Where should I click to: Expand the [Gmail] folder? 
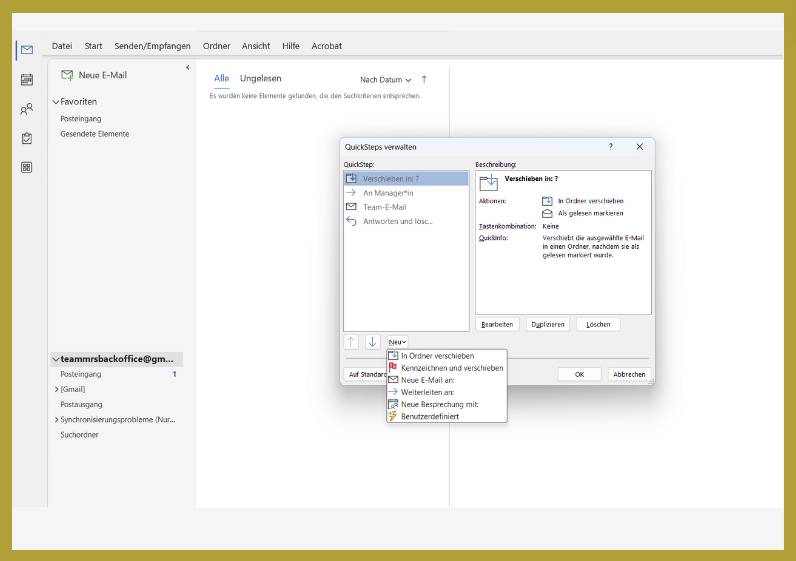[x=56, y=389]
